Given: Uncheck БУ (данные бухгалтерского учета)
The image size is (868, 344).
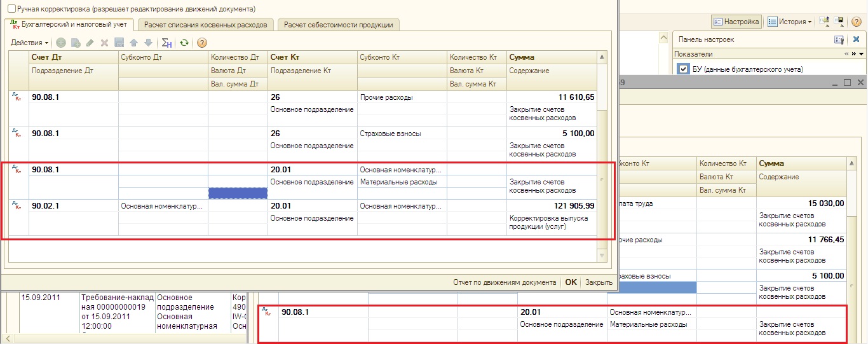Looking at the screenshot, I should tap(684, 69).
